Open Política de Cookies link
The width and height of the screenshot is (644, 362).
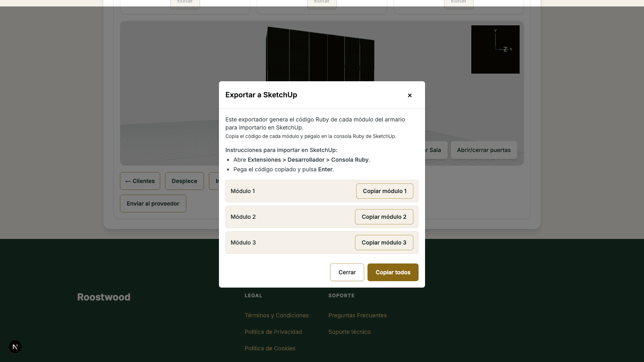pos(270,348)
